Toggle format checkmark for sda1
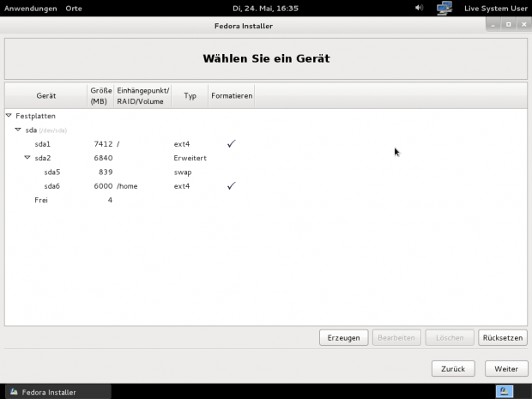Image resolution: width=532 pixels, height=399 pixels. pos(232,144)
